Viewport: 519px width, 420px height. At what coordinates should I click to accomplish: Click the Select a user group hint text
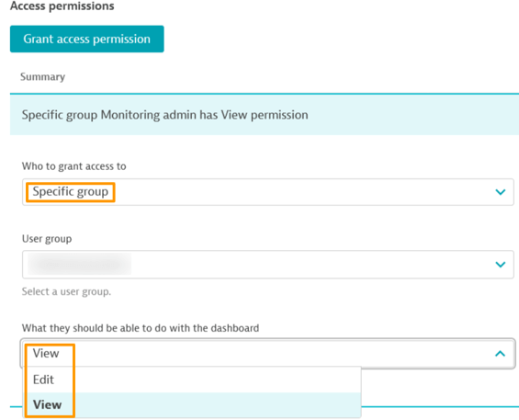click(66, 291)
